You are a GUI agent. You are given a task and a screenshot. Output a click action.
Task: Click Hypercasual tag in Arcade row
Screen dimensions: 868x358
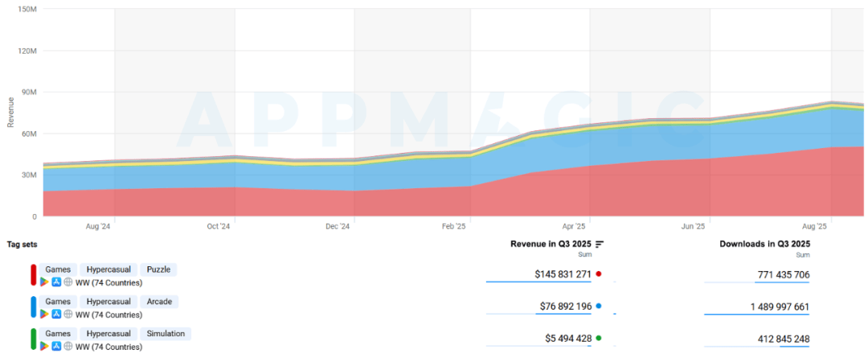click(108, 302)
